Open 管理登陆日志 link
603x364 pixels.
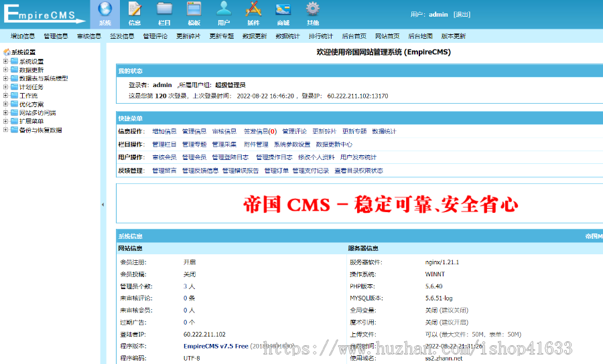pyautogui.click(x=230, y=157)
